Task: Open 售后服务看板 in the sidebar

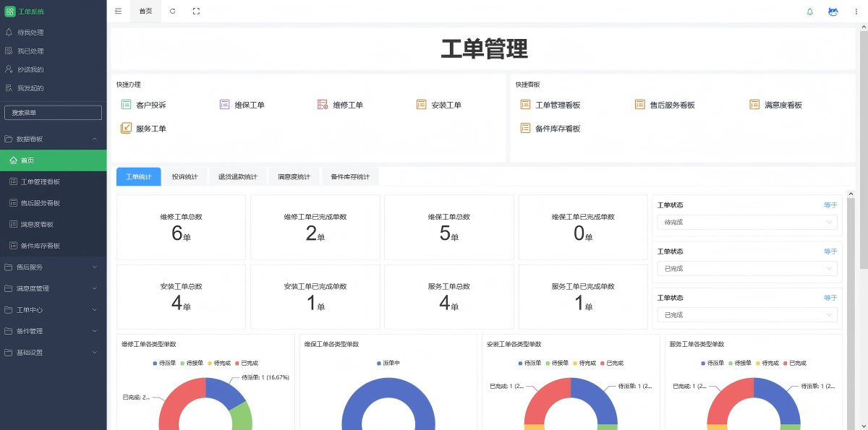Action: tap(54, 203)
